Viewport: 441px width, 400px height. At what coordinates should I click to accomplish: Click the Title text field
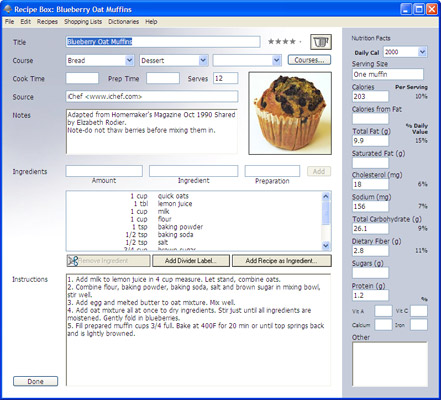click(163, 42)
